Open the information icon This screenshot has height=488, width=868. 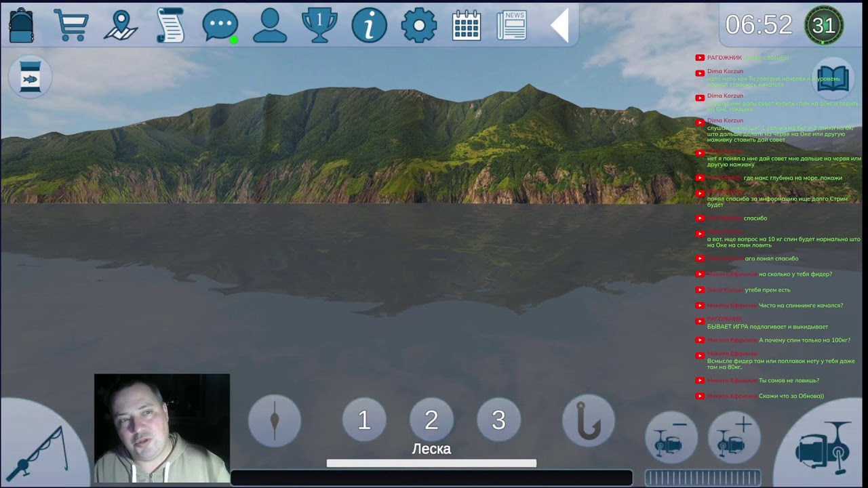[370, 26]
